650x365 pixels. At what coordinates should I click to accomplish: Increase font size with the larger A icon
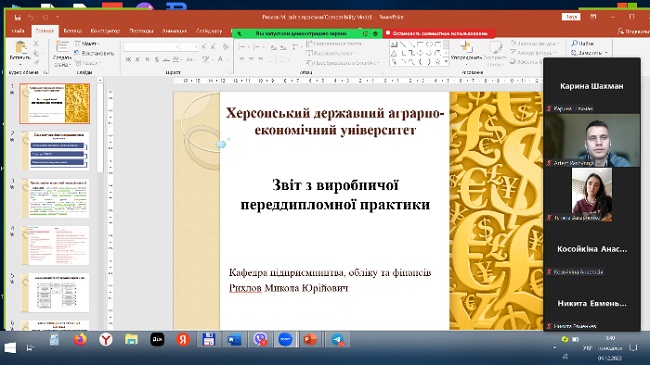click(204, 47)
